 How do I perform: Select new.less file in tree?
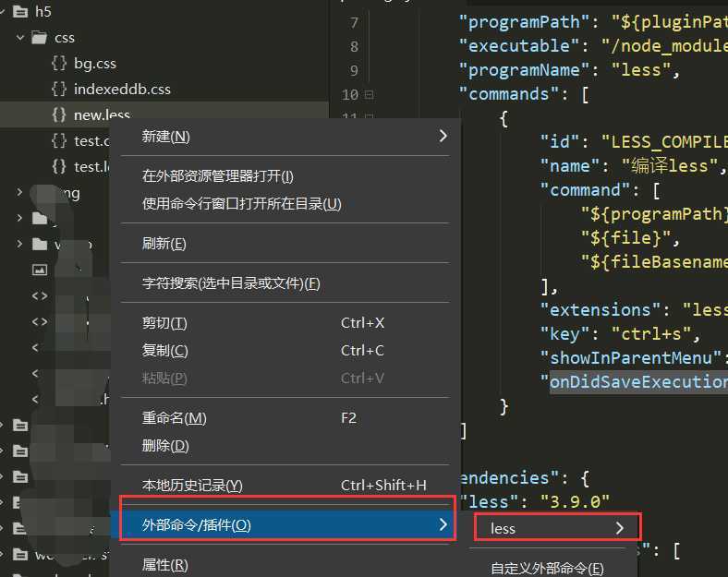click(x=102, y=114)
